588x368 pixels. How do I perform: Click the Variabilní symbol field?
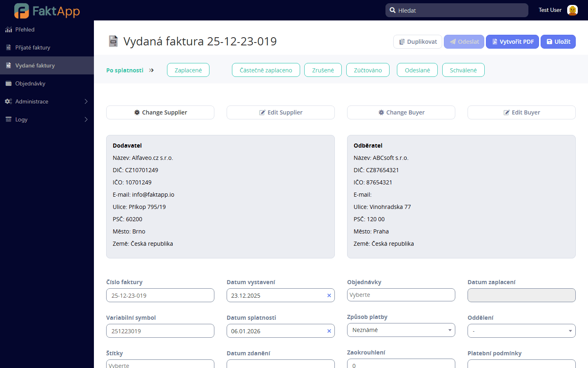[x=160, y=331]
